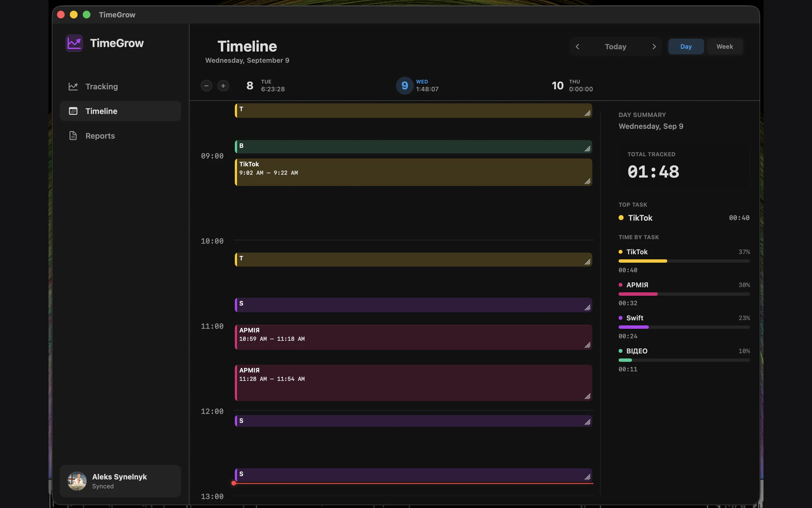Click the TimeGrow logo icon in the sidebar
The height and width of the screenshot is (508, 812).
pyautogui.click(x=74, y=43)
